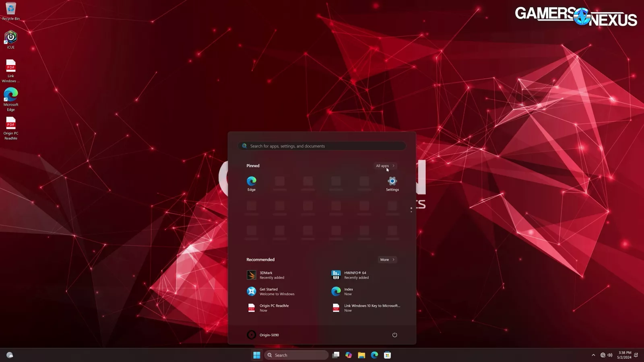This screenshot has height=362, width=644.
Task: Show hidden icons in the system tray
Action: click(x=593, y=355)
